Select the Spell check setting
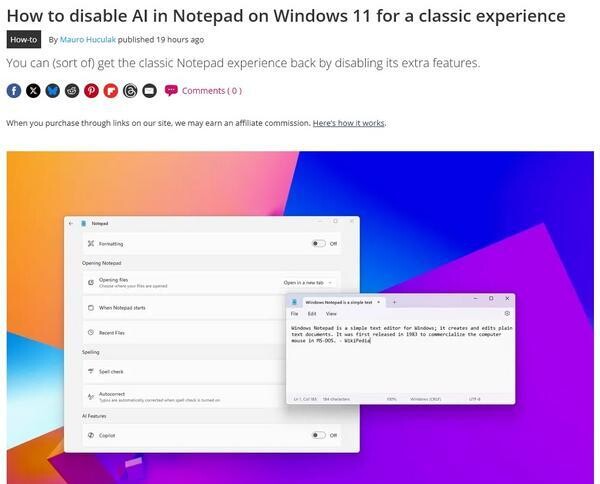Image resolution: width=600 pixels, height=484 pixels. [x=184, y=372]
